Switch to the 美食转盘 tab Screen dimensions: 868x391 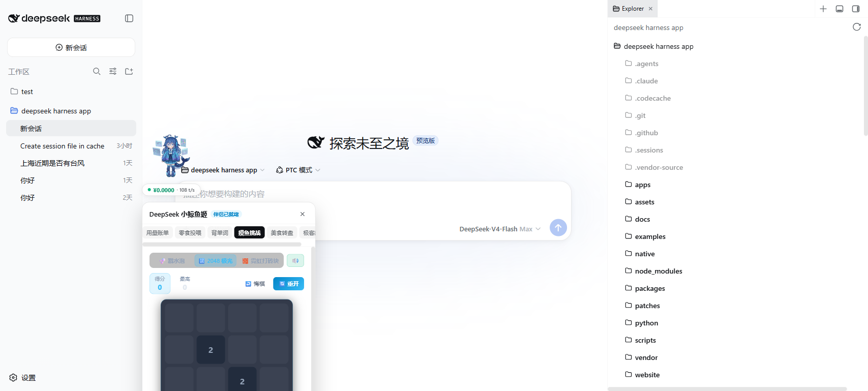[282, 233]
